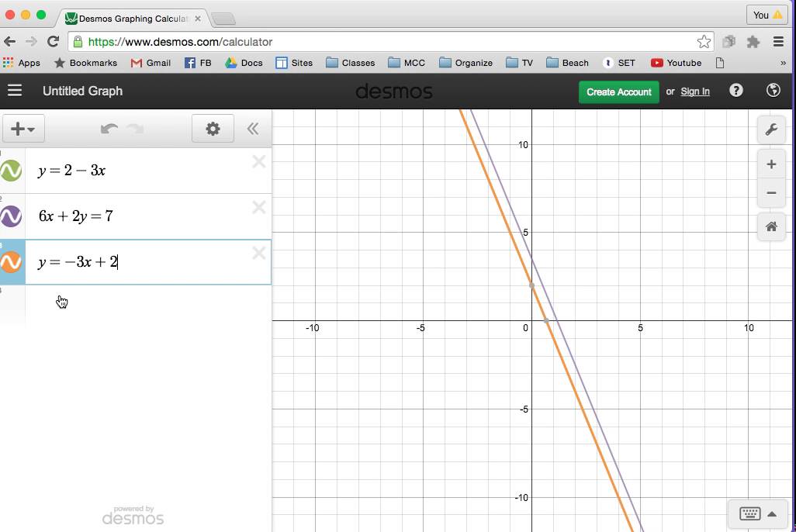The height and width of the screenshot is (532, 796).
Task: Open the untitled page bookmark icon
Action: point(719,63)
